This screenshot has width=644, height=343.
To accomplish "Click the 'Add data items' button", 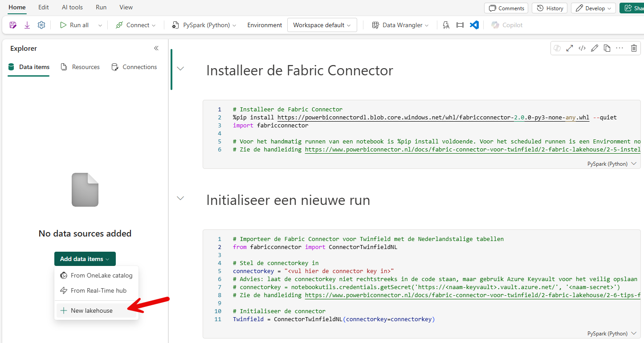I will tap(85, 259).
